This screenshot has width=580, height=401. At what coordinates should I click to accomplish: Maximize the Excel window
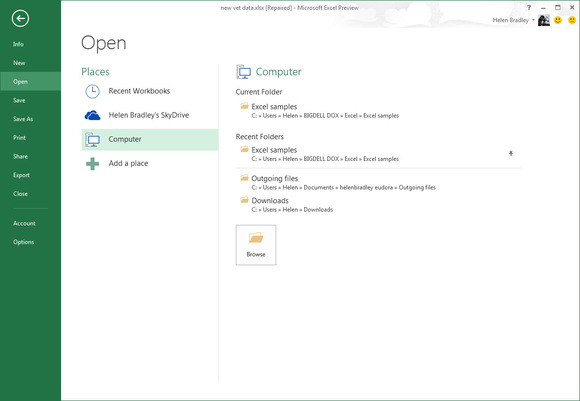(558, 7)
